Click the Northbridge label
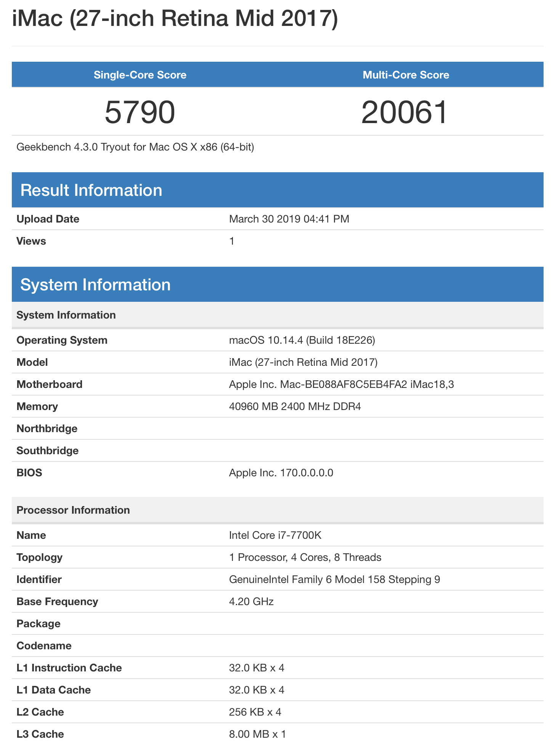Viewport: 555px width, 756px height. (x=47, y=429)
